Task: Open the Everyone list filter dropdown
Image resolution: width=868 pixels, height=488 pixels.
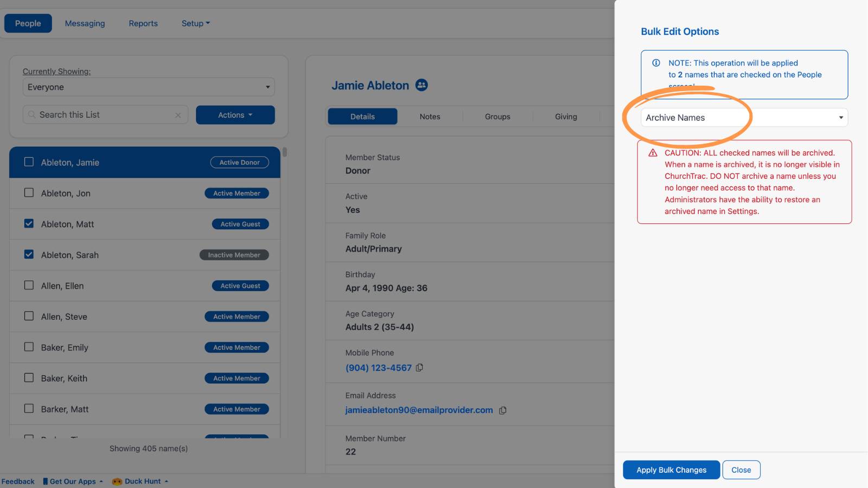Action: pos(149,87)
